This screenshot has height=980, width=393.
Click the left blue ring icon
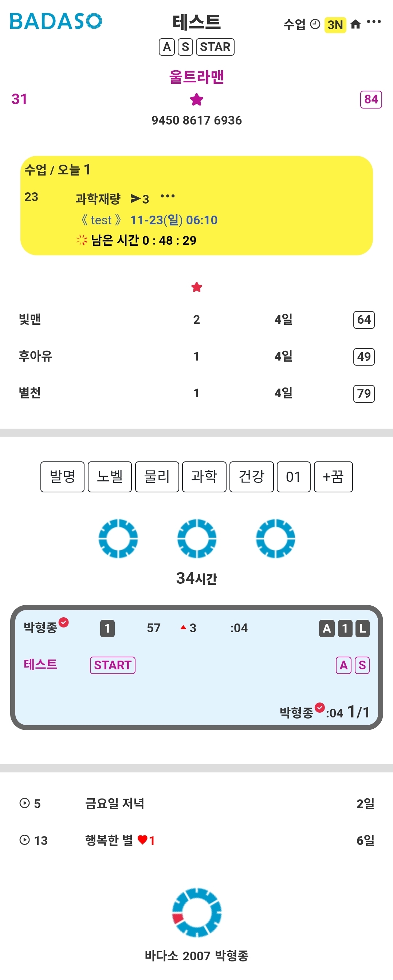coord(118,538)
